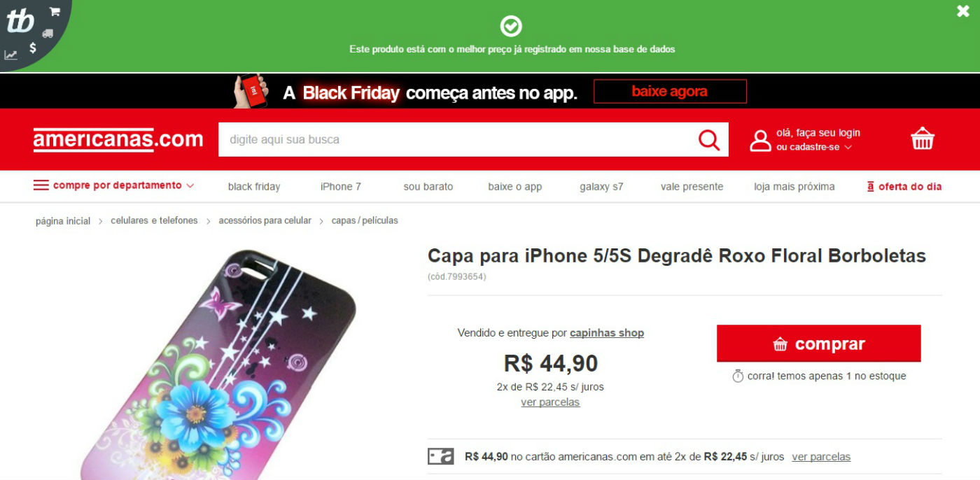Screen dimensions: 980x480
Task: Open the tb shopping cart icon
Action: [x=55, y=11]
